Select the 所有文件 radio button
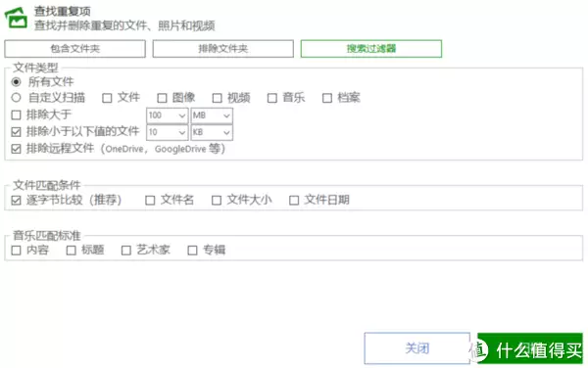 (16, 81)
